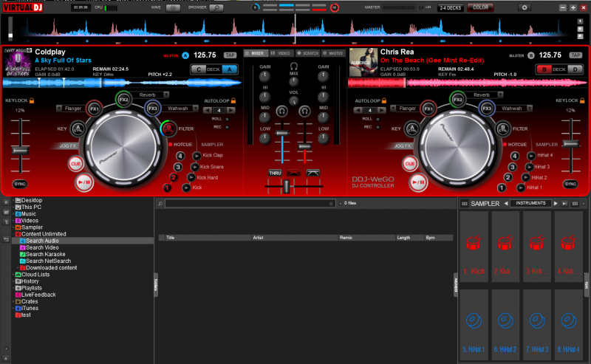The width and height of the screenshot is (591, 364).
Task: Click the KEY control knob on left deck
Action: point(78,129)
